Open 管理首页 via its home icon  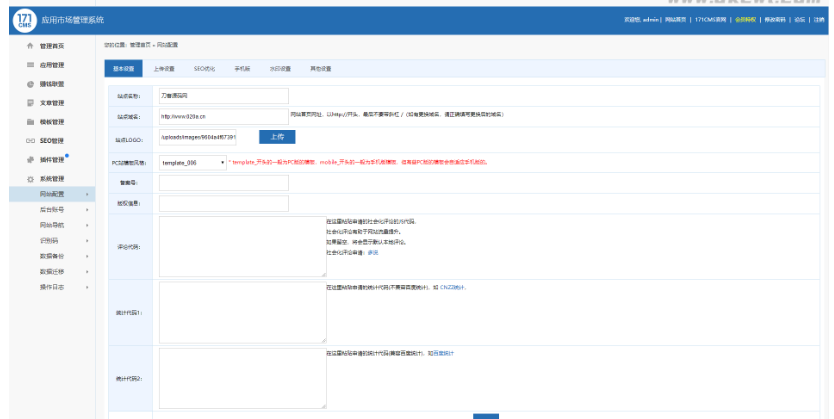(x=30, y=46)
